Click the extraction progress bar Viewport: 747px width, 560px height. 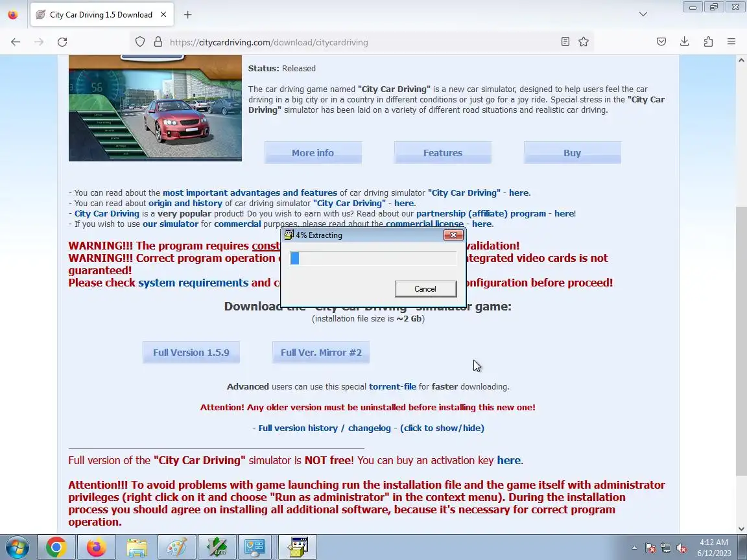pyautogui.click(x=373, y=258)
